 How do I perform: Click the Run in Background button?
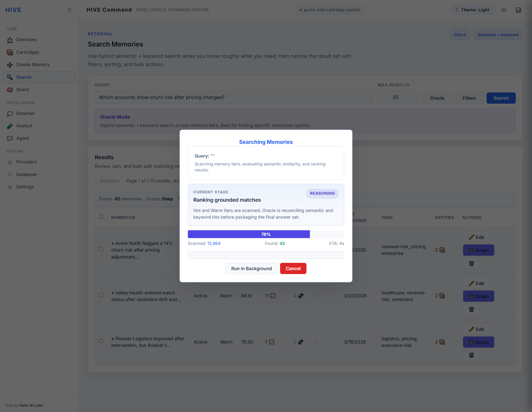251,268
